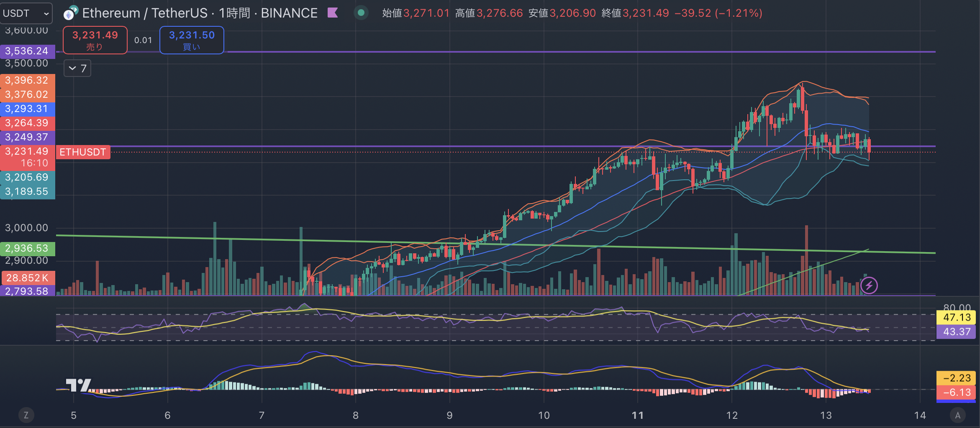980x428 pixels.
Task: Click the red ETHUSDT price line label
Action: (83, 152)
